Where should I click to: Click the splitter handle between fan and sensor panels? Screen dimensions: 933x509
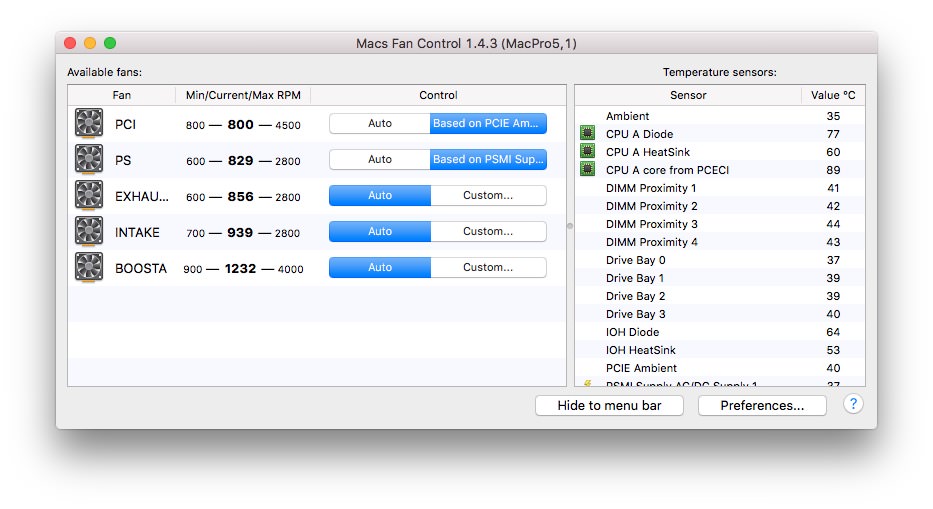coord(570,226)
